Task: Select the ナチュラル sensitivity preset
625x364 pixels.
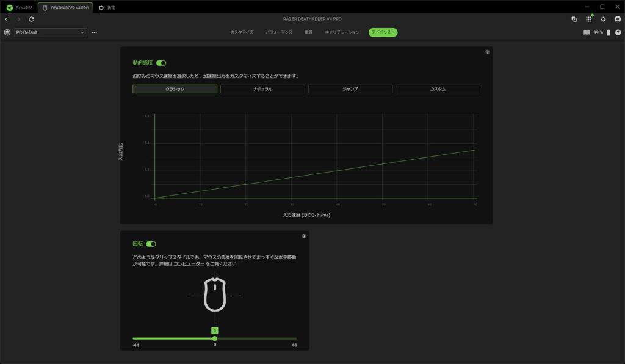Action: 262,89
